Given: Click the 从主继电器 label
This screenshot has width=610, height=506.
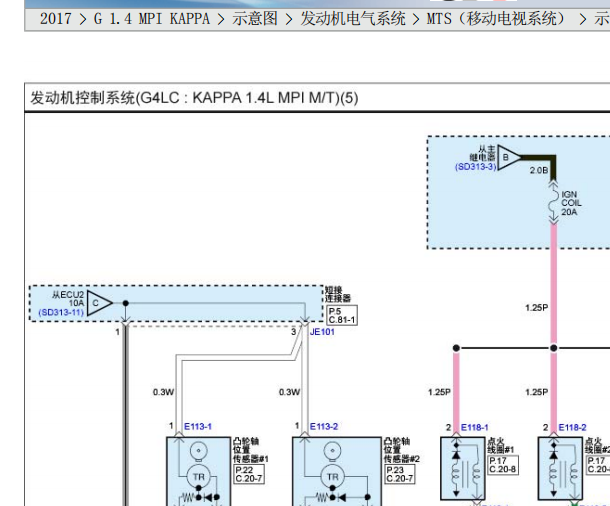Looking at the screenshot, I should point(483,153).
